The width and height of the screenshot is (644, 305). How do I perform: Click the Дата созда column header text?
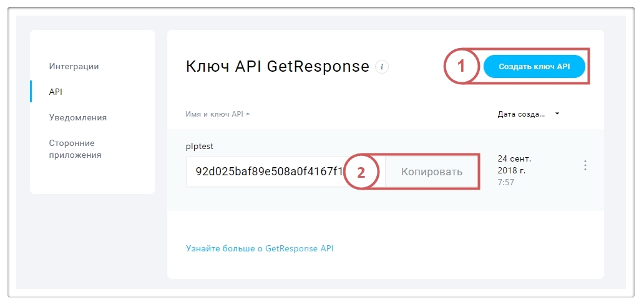point(521,114)
